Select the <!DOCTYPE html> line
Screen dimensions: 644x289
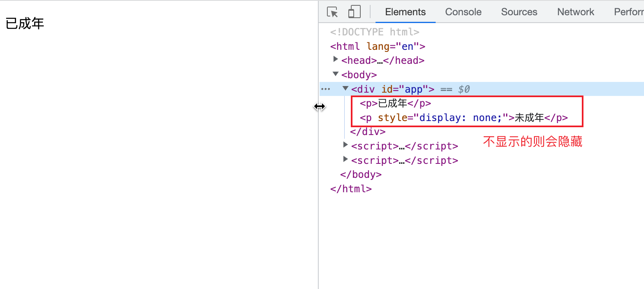pyautogui.click(x=375, y=32)
